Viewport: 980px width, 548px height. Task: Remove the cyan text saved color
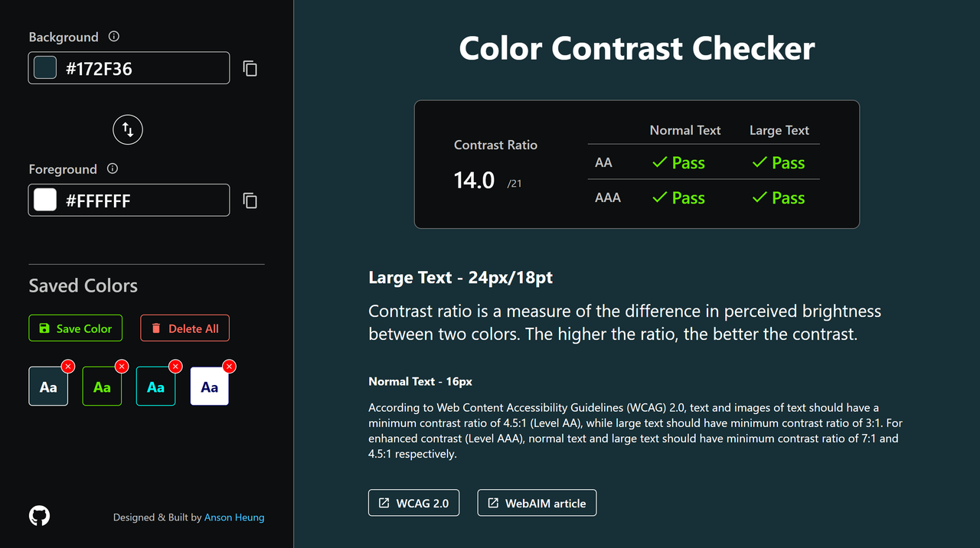pyautogui.click(x=175, y=367)
